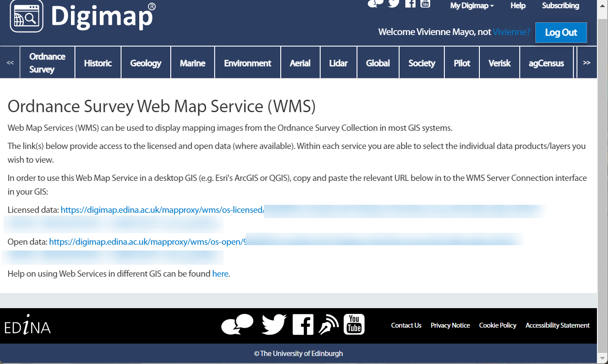Click the footer blog speech-bubble icon
This screenshot has width=608, height=364.
(x=237, y=324)
